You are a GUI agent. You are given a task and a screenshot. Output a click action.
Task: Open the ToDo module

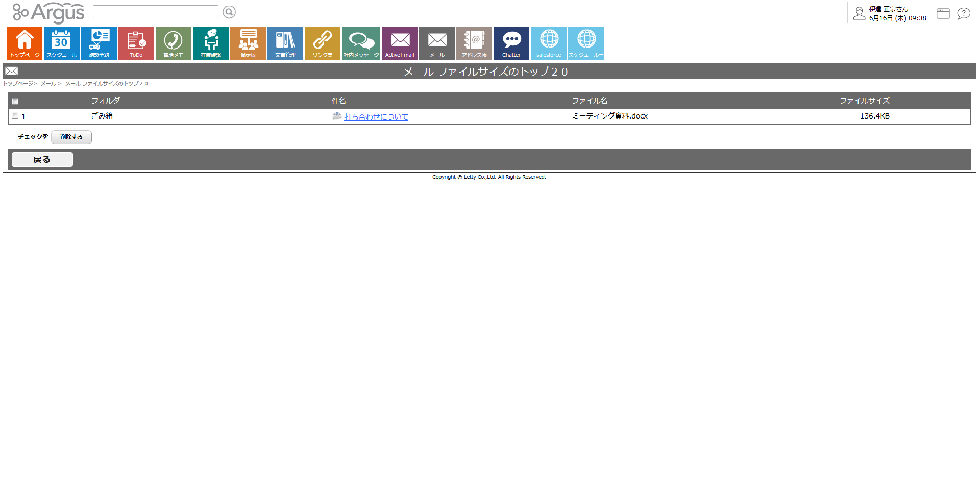[x=136, y=43]
